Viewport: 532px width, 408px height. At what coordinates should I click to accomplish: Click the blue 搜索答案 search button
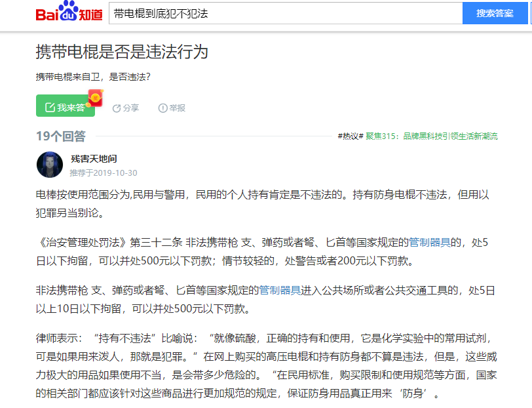[495, 13]
